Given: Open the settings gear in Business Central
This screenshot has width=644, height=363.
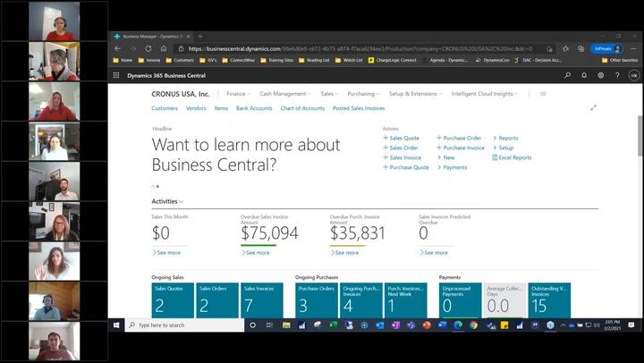Looking at the screenshot, I should pyautogui.click(x=601, y=76).
